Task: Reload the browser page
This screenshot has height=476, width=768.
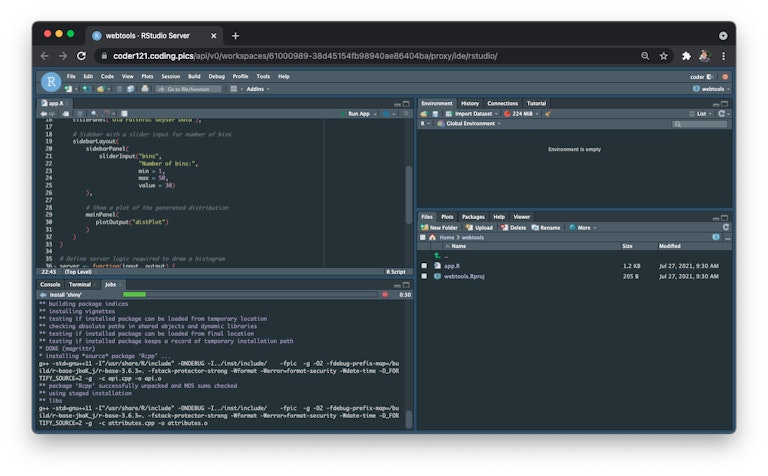Action: (x=81, y=56)
